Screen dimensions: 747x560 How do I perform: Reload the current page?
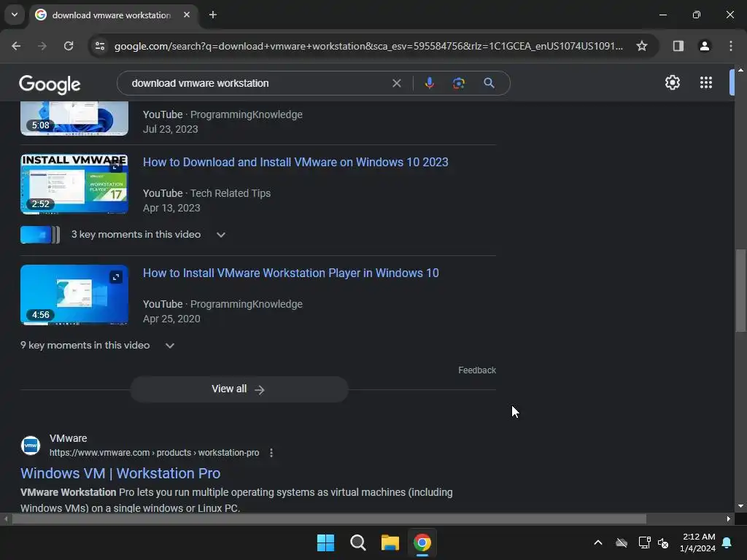pyautogui.click(x=69, y=46)
